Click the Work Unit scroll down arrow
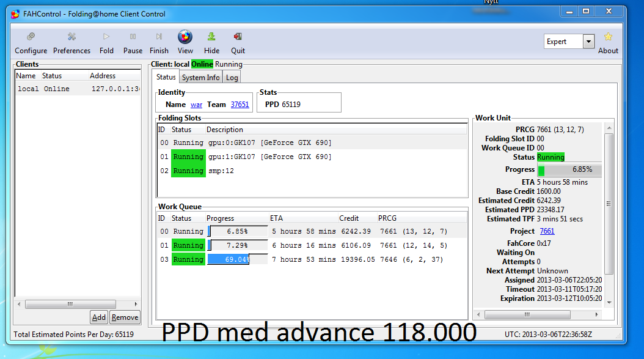Screen dimensions: 644x359 (609, 303)
